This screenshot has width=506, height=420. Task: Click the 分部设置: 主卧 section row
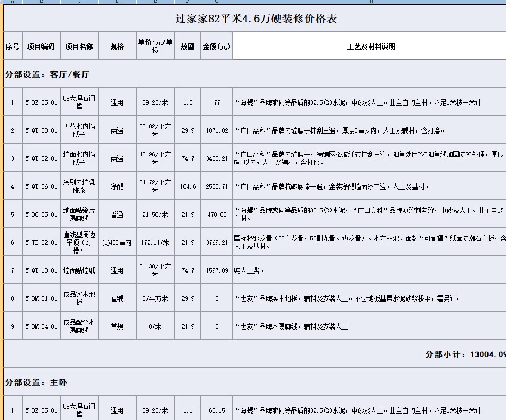(x=255, y=382)
